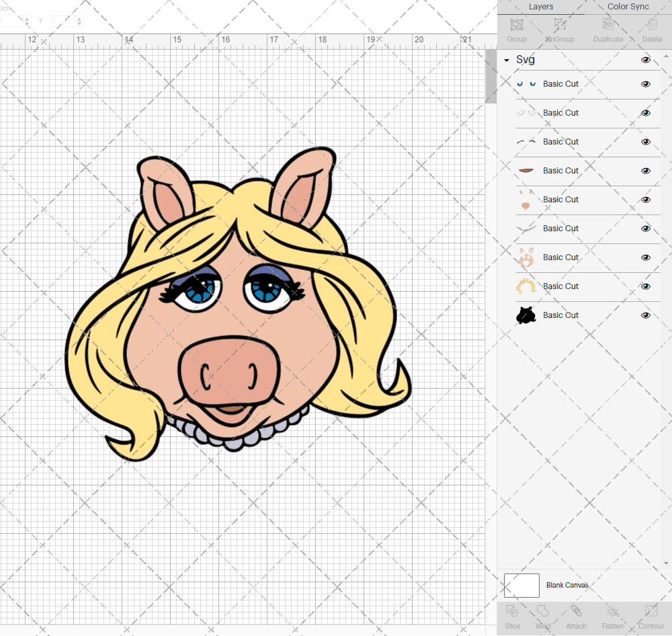Screen dimensions: 672x636
Task: Hide the white eyes Basic Cut layer
Action: coord(645,113)
